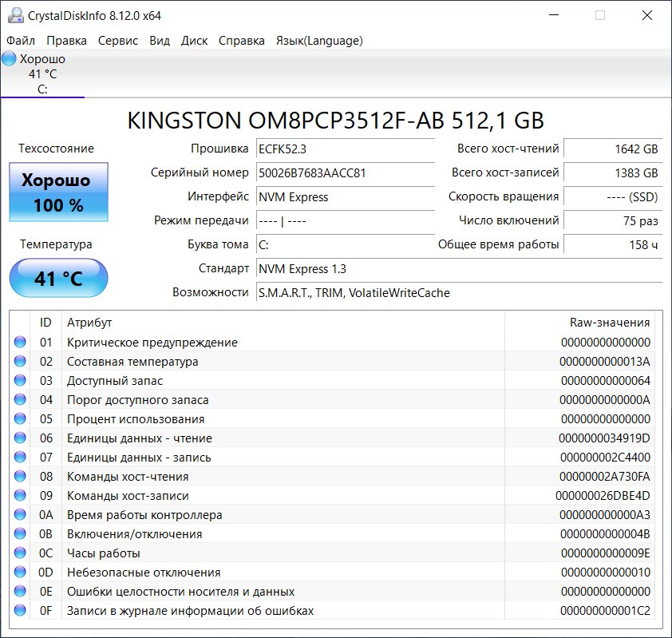The width and height of the screenshot is (672, 638).
Task: Open the Файл menu
Action: pos(21,41)
